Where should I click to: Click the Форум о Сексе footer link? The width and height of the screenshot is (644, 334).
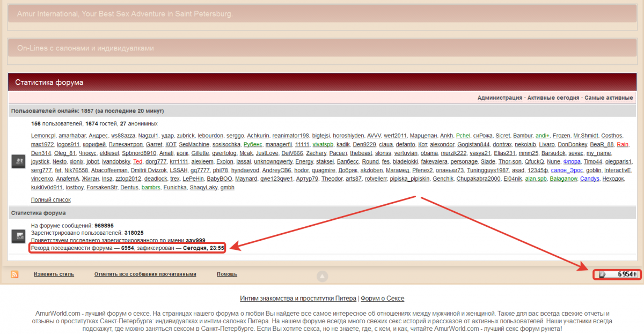[x=382, y=299]
